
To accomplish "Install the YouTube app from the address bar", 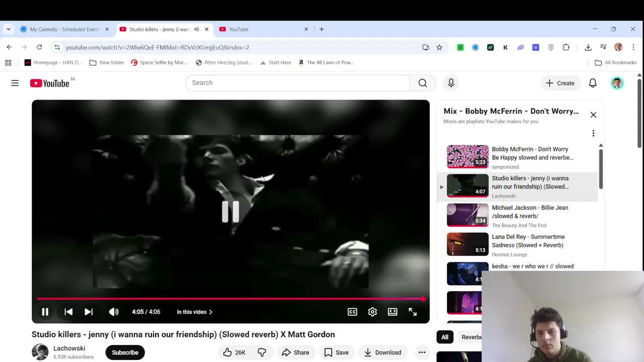I will tap(426, 47).
